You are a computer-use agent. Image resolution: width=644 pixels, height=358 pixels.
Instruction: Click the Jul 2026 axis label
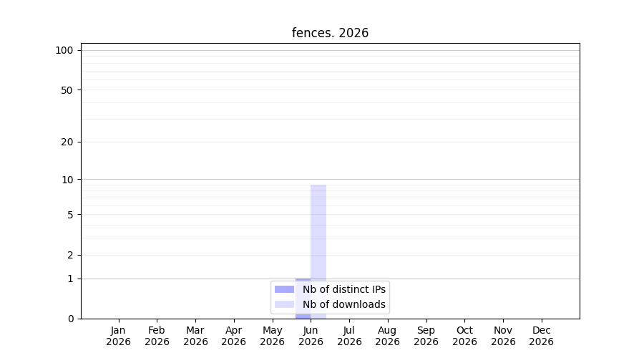(349, 336)
